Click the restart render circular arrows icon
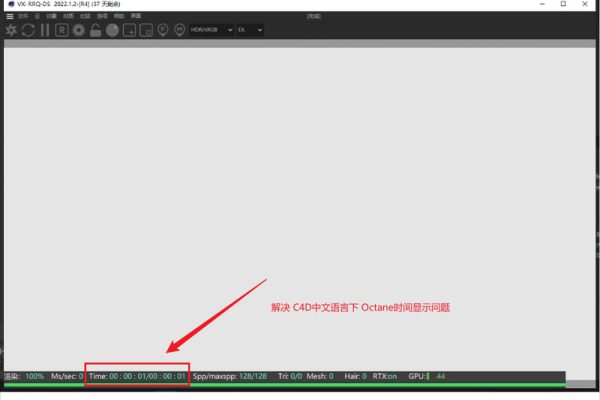The image size is (600, 400). pyautogui.click(x=28, y=30)
